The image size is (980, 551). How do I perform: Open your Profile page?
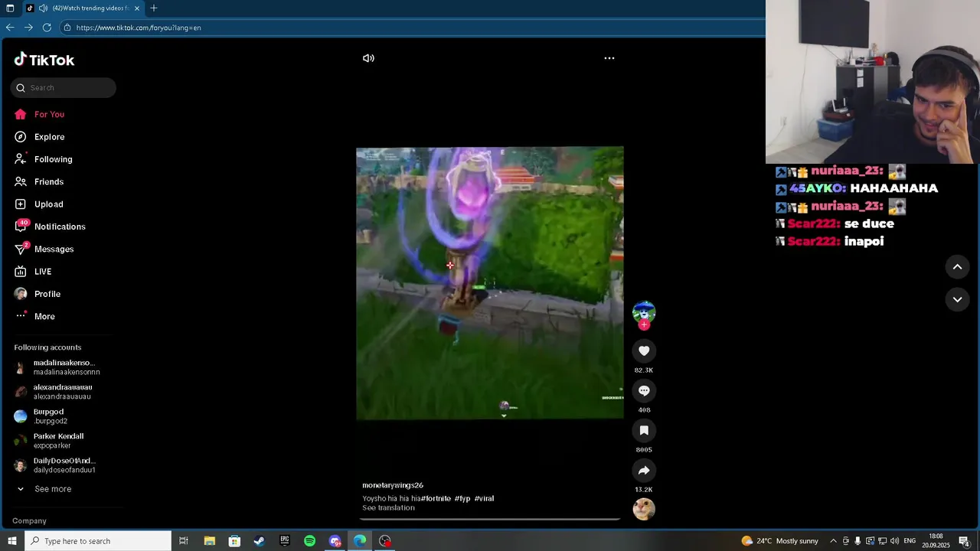click(x=47, y=294)
